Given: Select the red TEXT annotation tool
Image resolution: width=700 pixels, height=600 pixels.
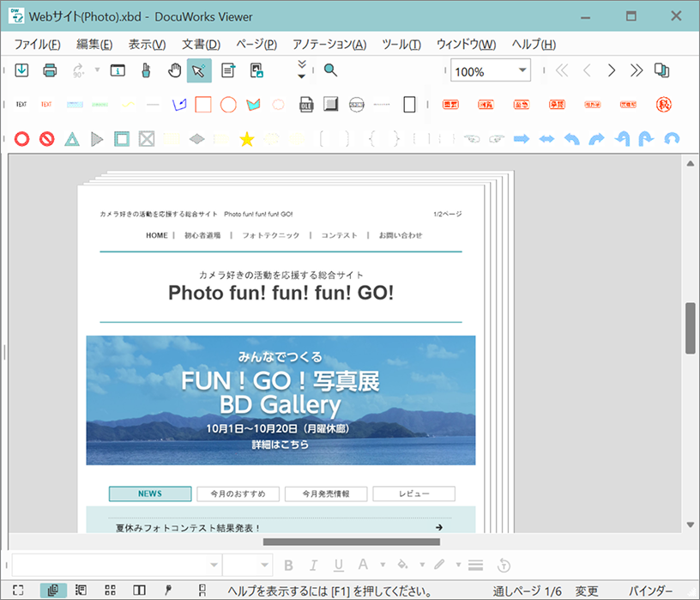Looking at the screenshot, I should 46,105.
